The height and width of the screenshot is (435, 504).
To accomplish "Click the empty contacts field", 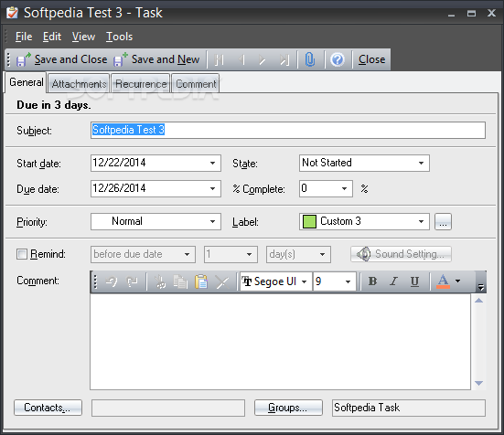I will (168, 408).
